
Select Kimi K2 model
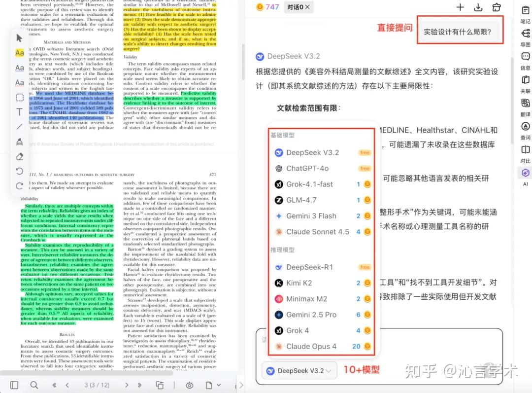[x=322, y=283]
